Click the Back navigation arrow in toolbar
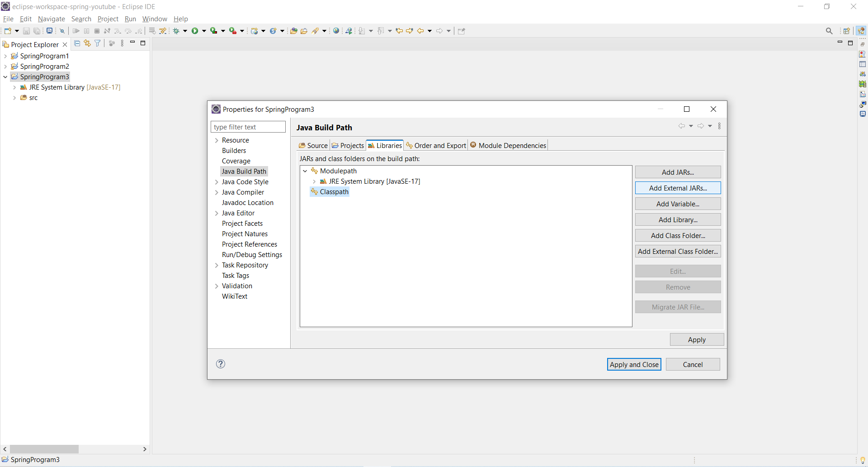 click(x=420, y=31)
